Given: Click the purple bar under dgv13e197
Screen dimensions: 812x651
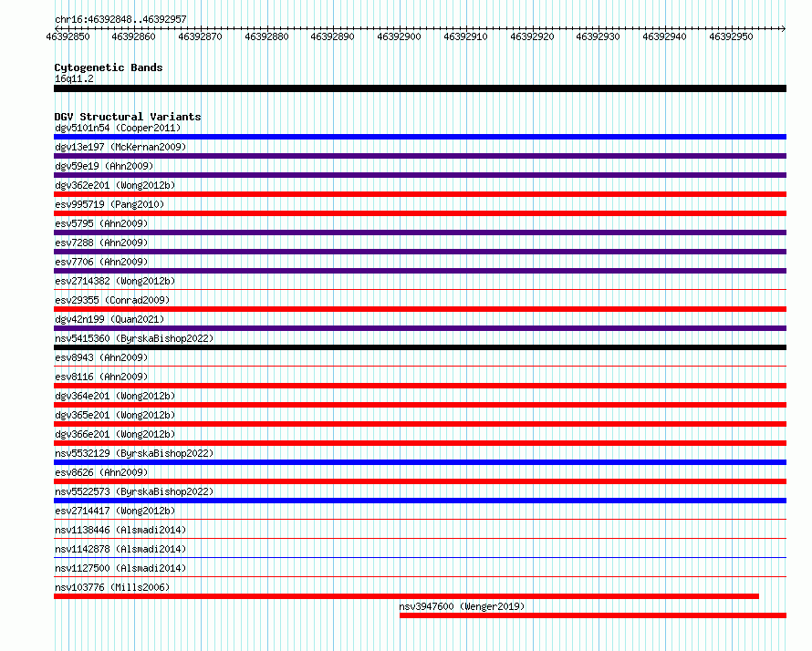Looking at the screenshot, I should coord(420,156).
